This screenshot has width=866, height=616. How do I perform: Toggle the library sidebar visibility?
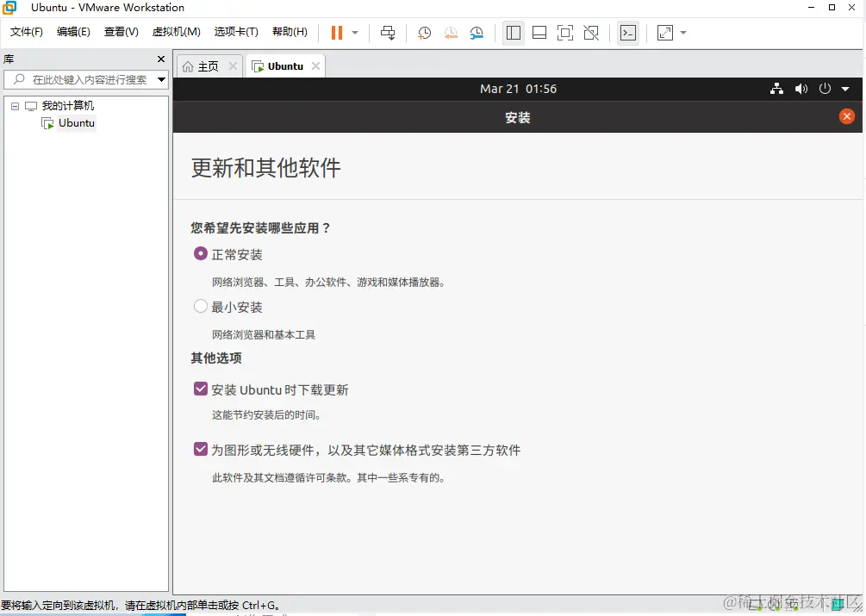tap(513, 33)
